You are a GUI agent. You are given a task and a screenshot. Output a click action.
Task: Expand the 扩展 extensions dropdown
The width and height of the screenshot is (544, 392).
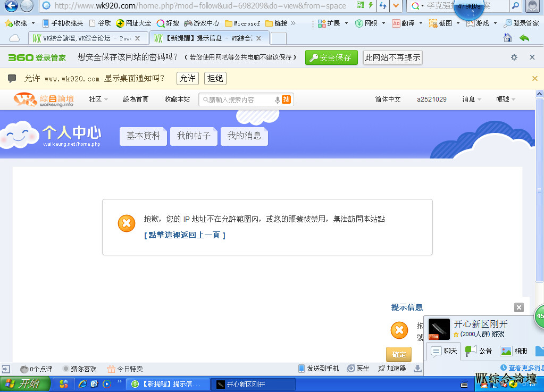coord(346,23)
